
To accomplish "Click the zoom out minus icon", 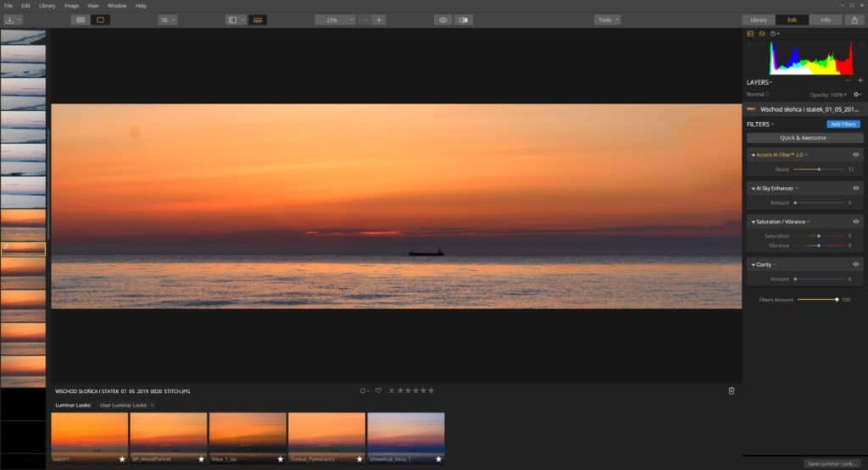I will (364, 20).
